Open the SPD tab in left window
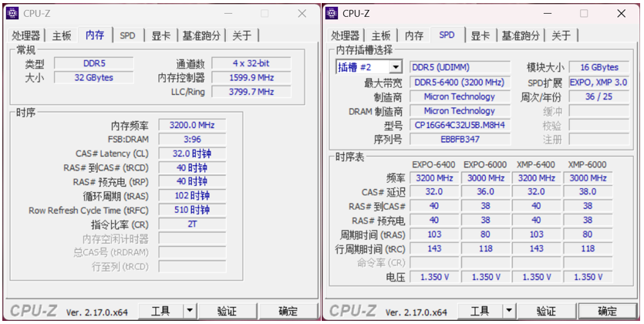This screenshot has width=644, height=324. tap(127, 35)
